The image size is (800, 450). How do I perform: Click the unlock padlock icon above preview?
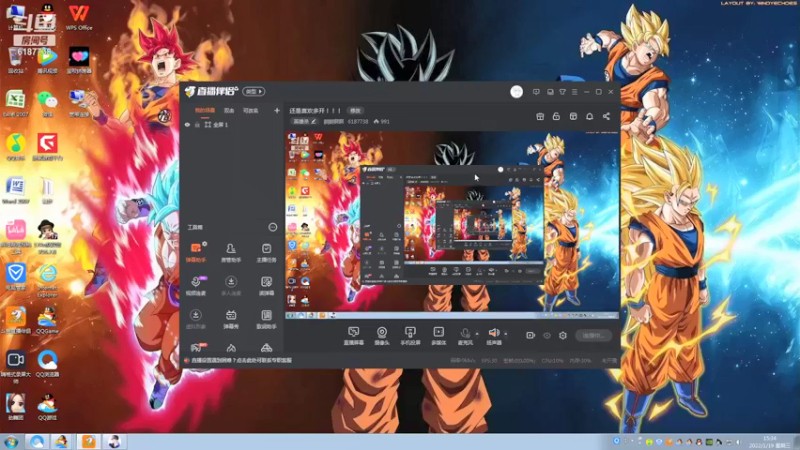[556, 116]
